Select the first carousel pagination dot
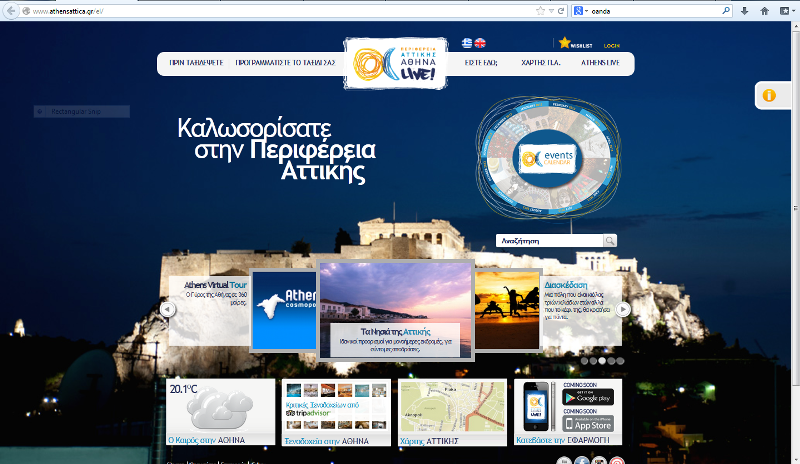Image resolution: width=800 pixels, height=464 pixels. (x=582, y=360)
